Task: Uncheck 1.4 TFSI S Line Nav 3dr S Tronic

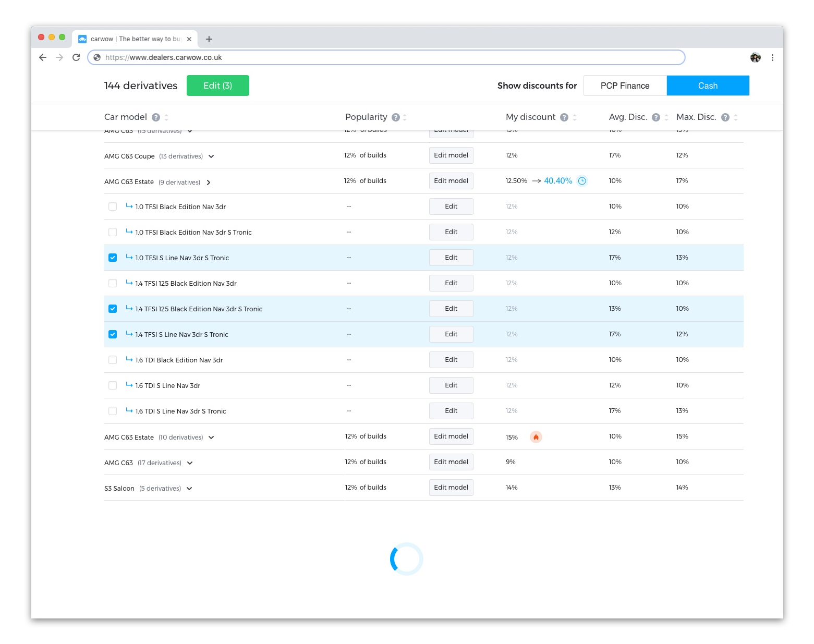Action: tap(113, 334)
